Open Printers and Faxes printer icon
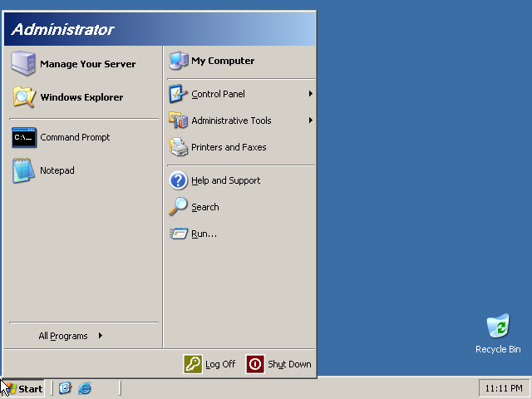The image size is (532, 399). coord(179,147)
